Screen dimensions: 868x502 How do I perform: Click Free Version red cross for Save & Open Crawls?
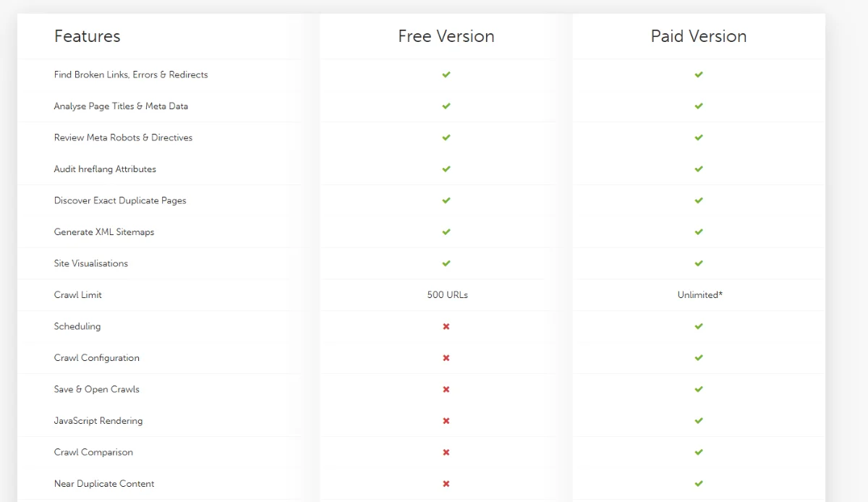446,389
